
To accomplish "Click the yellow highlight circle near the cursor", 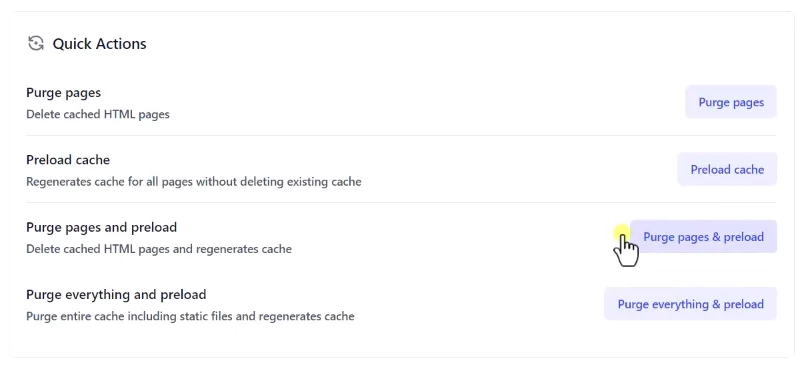I will click(622, 233).
